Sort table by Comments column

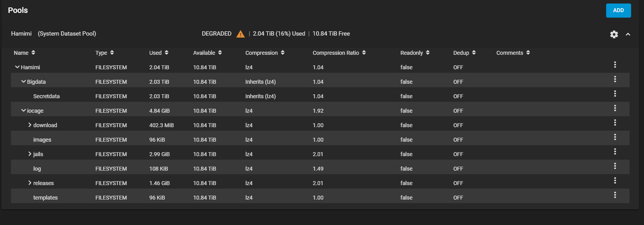(513, 53)
